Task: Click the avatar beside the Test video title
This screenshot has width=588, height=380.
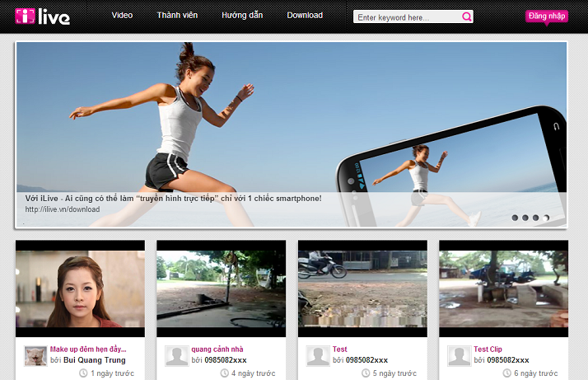Action: coord(318,356)
